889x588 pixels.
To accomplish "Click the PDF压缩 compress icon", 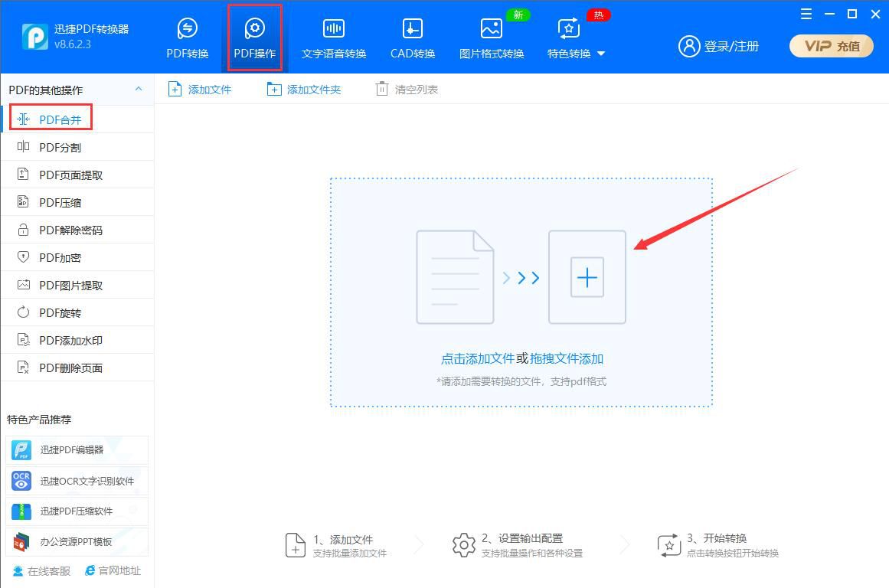I will pos(23,202).
